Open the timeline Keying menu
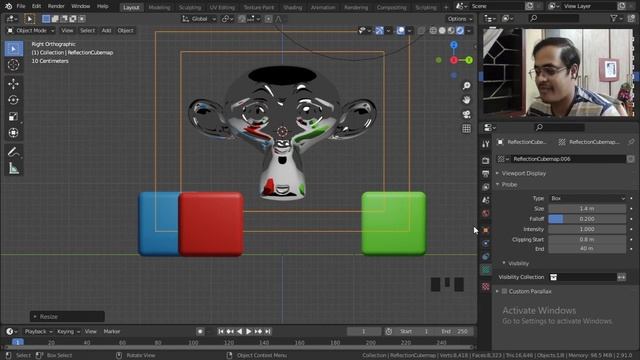Screen dimensions: 640x360 click(68, 331)
